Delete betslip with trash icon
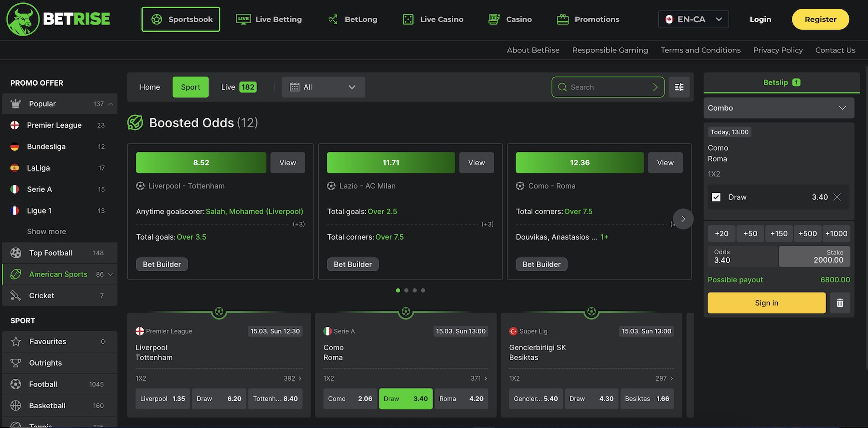This screenshot has width=868, height=428. [x=840, y=303]
